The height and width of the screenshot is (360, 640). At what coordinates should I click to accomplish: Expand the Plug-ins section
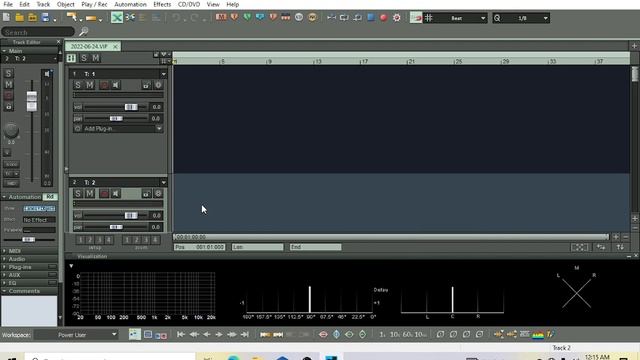(4, 267)
